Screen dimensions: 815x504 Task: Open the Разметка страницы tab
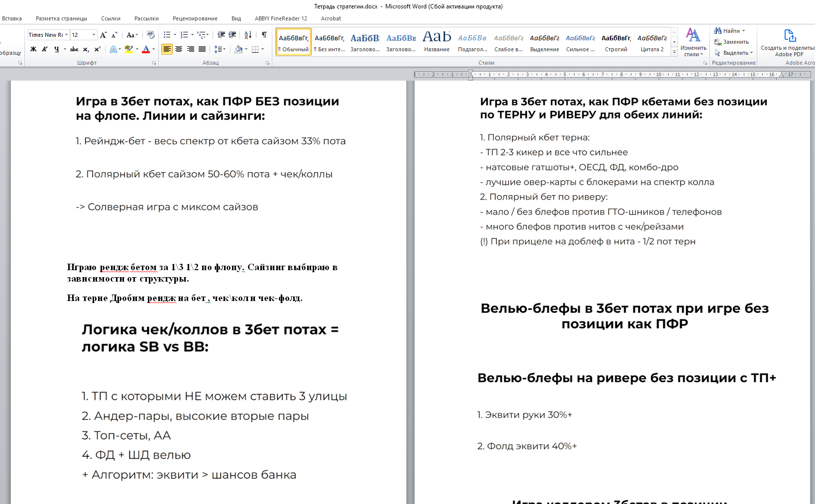[x=61, y=18]
